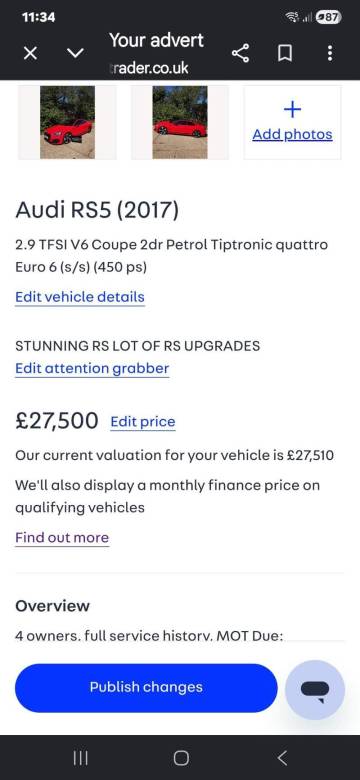Select the first red Audi photo thumbnail
This screenshot has height=780, width=360.
pos(67,122)
